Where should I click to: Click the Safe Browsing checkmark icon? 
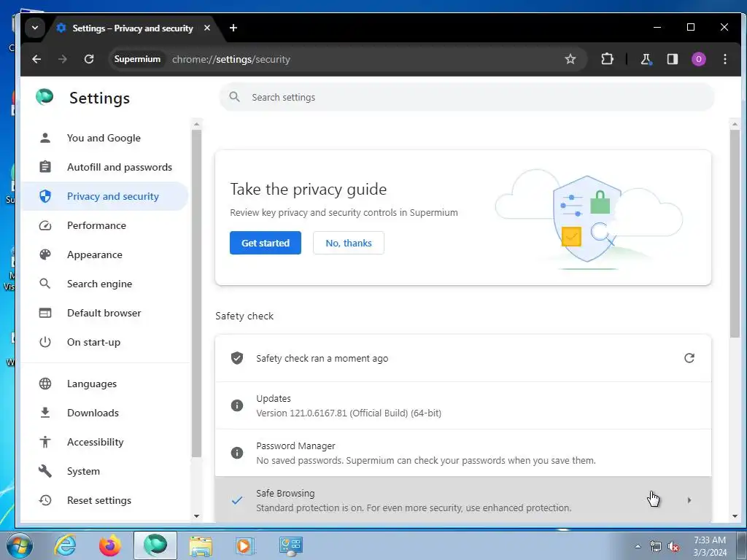(237, 500)
